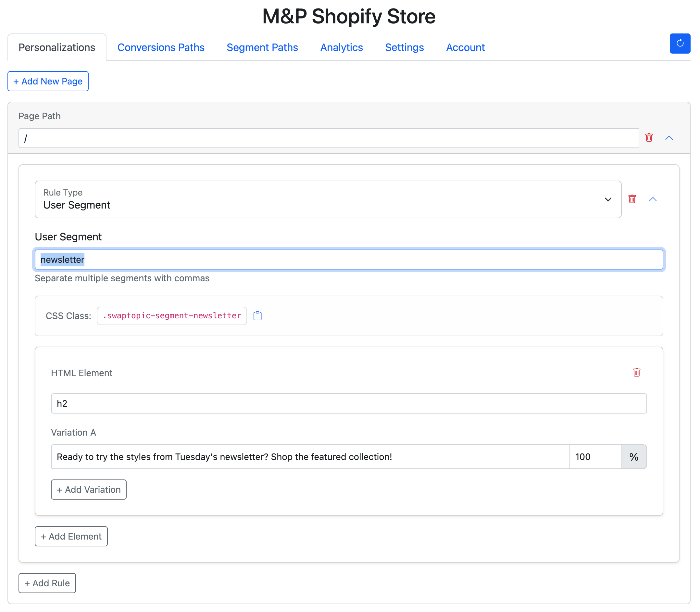This screenshot has width=700, height=612.
Task: Click the Add Rule button
Action: (x=47, y=583)
